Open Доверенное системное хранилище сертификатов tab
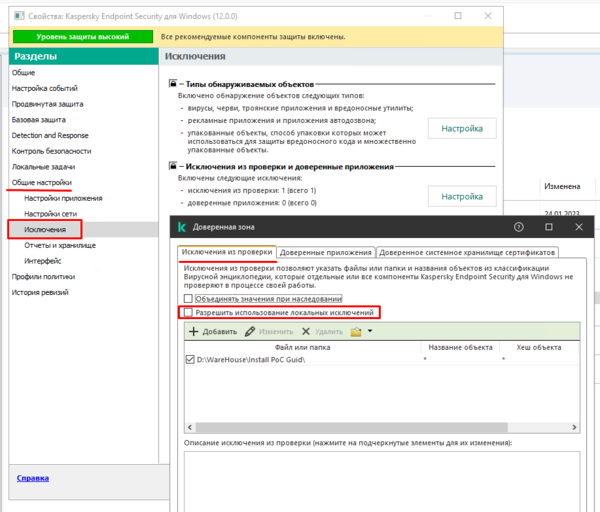 [x=466, y=253]
